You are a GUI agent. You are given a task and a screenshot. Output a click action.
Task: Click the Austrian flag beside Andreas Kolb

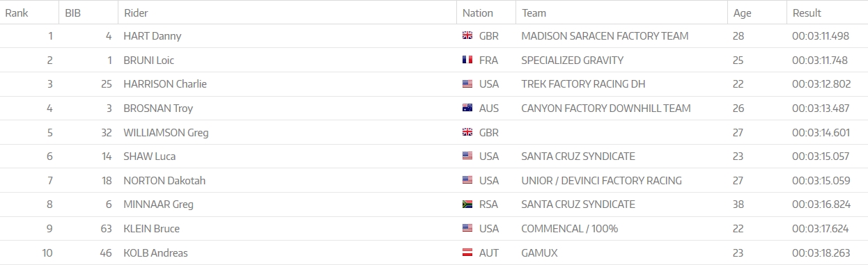(467, 252)
